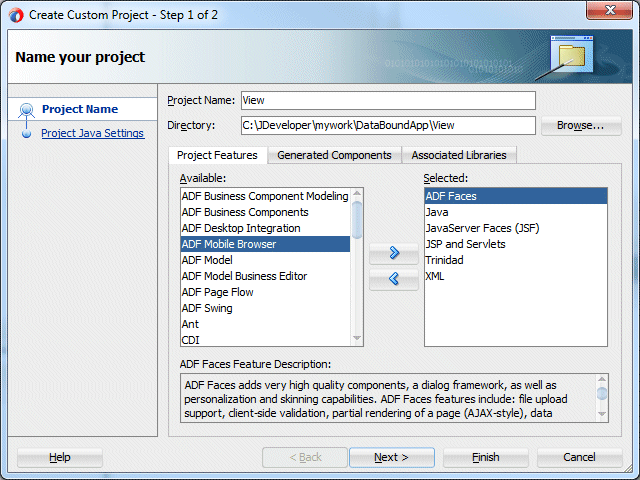Click into the Project Name field
This screenshot has width=640, height=480.
click(388, 100)
